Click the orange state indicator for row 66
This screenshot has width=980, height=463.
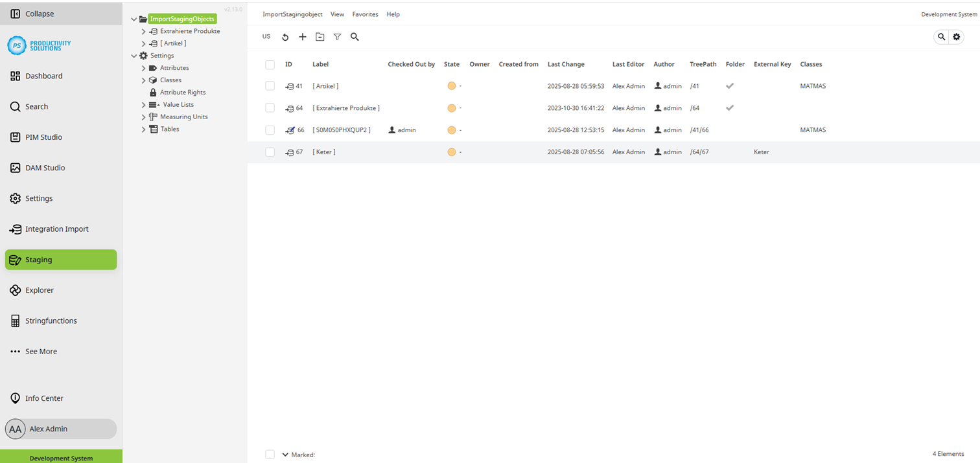click(452, 130)
